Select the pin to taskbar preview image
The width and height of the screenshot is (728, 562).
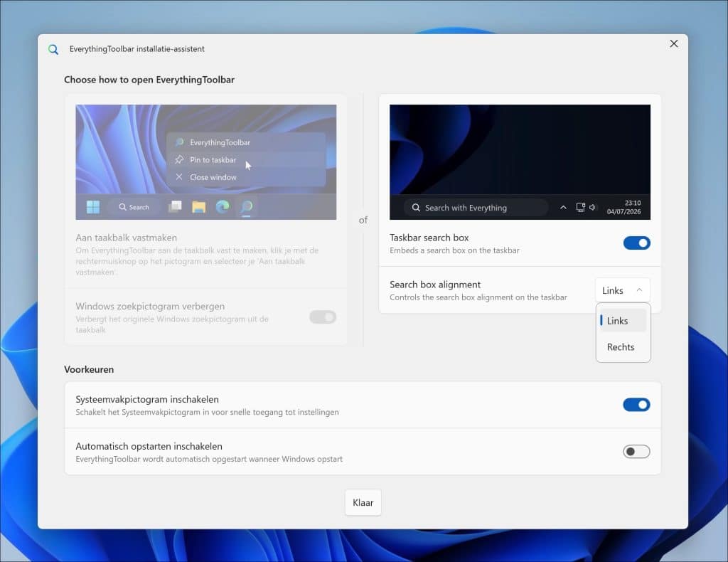click(x=206, y=162)
